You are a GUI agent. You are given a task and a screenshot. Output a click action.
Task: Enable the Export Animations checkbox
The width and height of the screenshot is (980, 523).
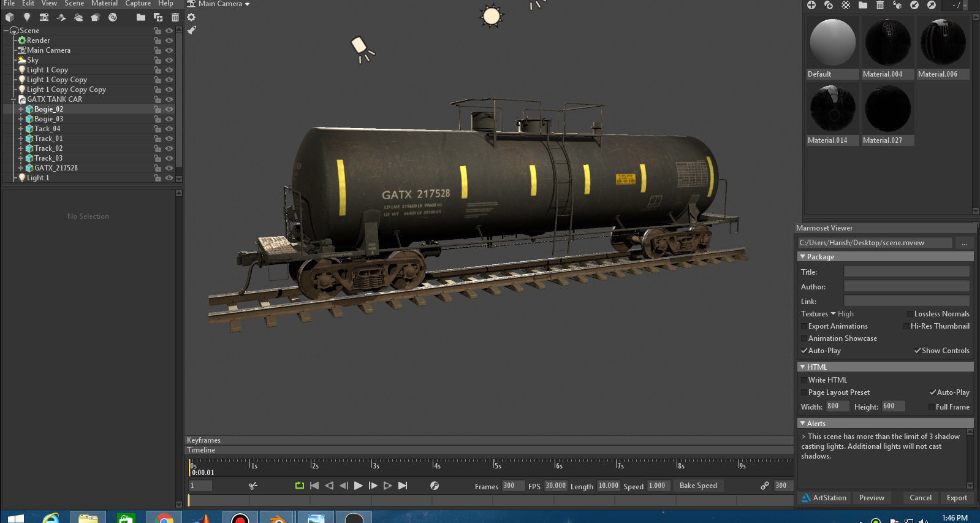point(803,326)
